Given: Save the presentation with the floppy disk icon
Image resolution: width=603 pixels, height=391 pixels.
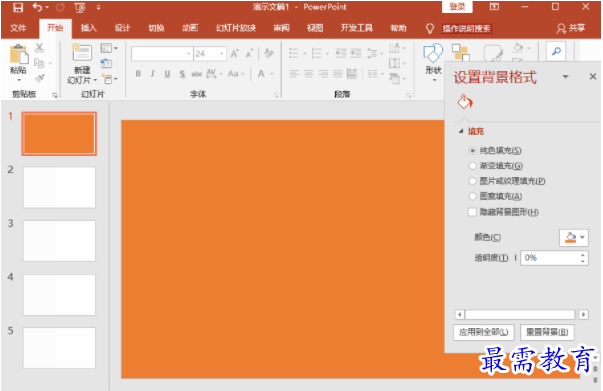Looking at the screenshot, I should pyautogui.click(x=18, y=7).
